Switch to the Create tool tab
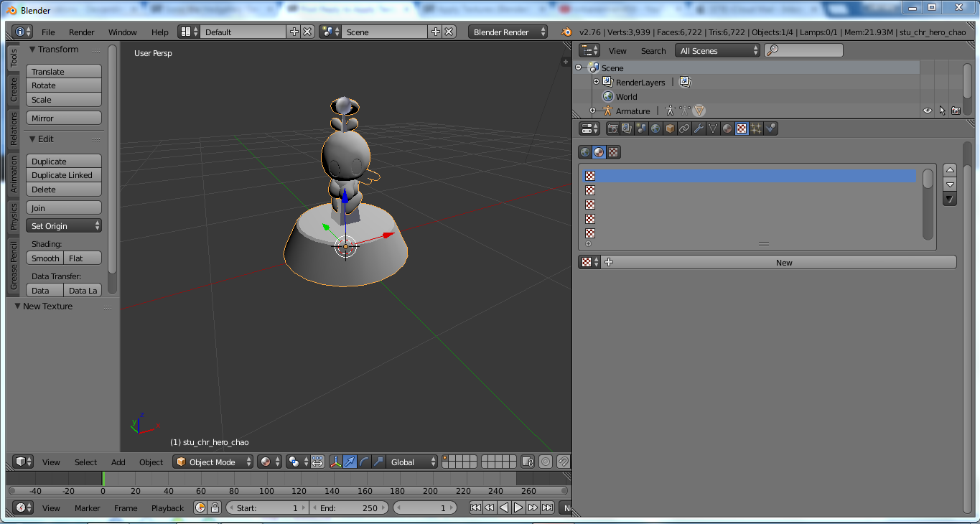Viewport: 980px width, 524px height. [14, 90]
